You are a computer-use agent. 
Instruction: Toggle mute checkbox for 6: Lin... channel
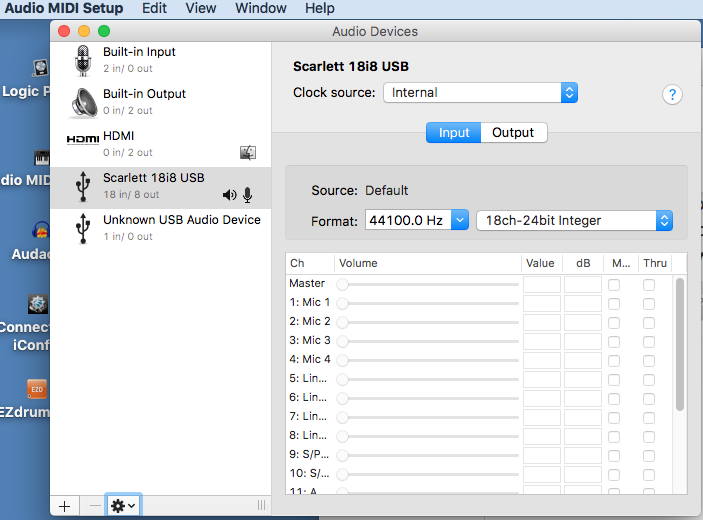tap(614, 399)
